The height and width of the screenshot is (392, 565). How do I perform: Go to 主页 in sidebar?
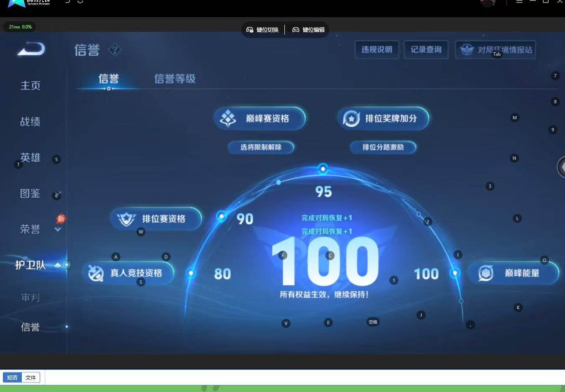[x=31, y=85]
